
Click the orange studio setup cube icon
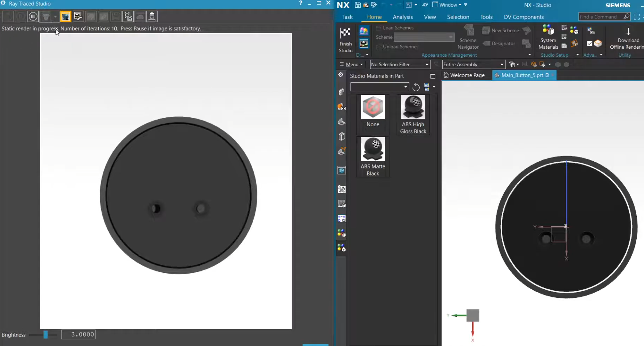(x=574, y=44)
